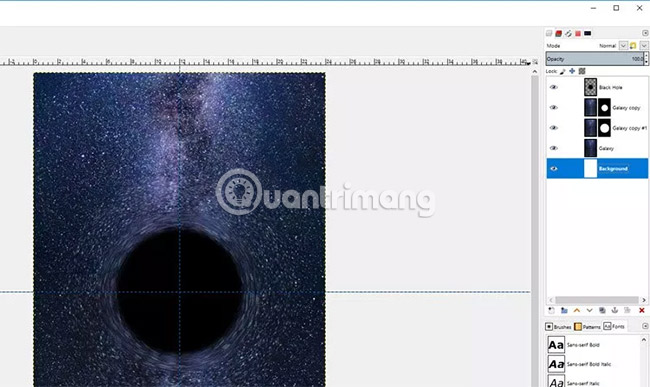
Task: Click the fonts list scroll-up arrow
Action: (x=644, y=340)
